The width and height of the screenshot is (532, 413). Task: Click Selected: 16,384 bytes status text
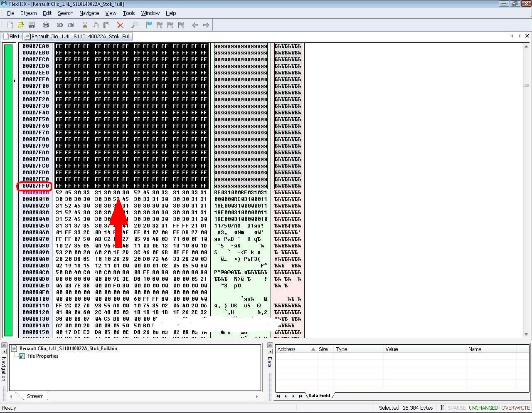pos(406,408)
